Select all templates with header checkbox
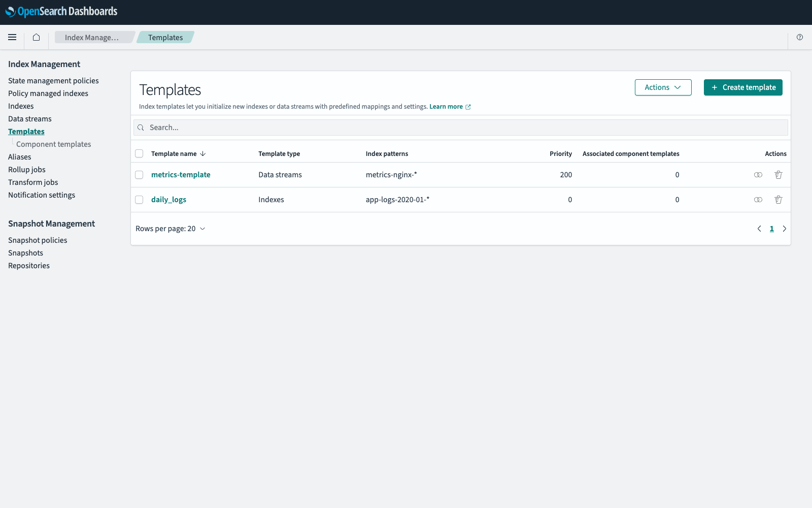 pyautogui.click(x=139, y=153)
